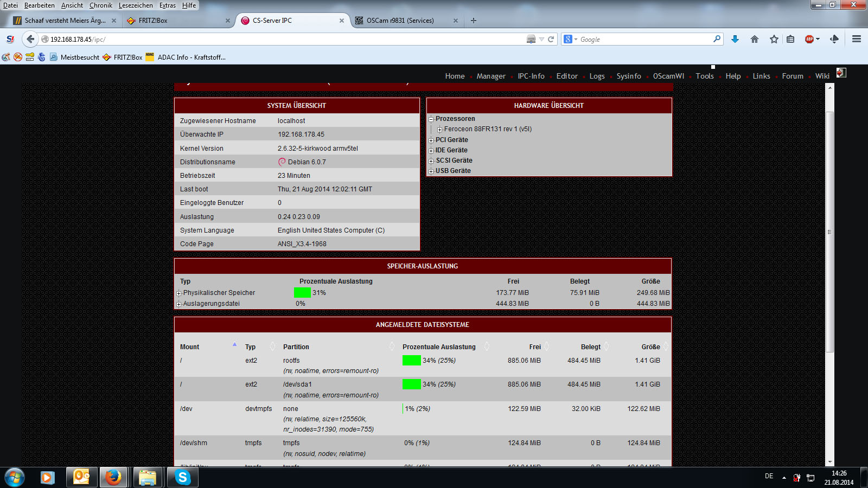This screenshot has width=868, height=488.
Task: Open the Sysinfo navigation link
Action: [x=629, y=76]
